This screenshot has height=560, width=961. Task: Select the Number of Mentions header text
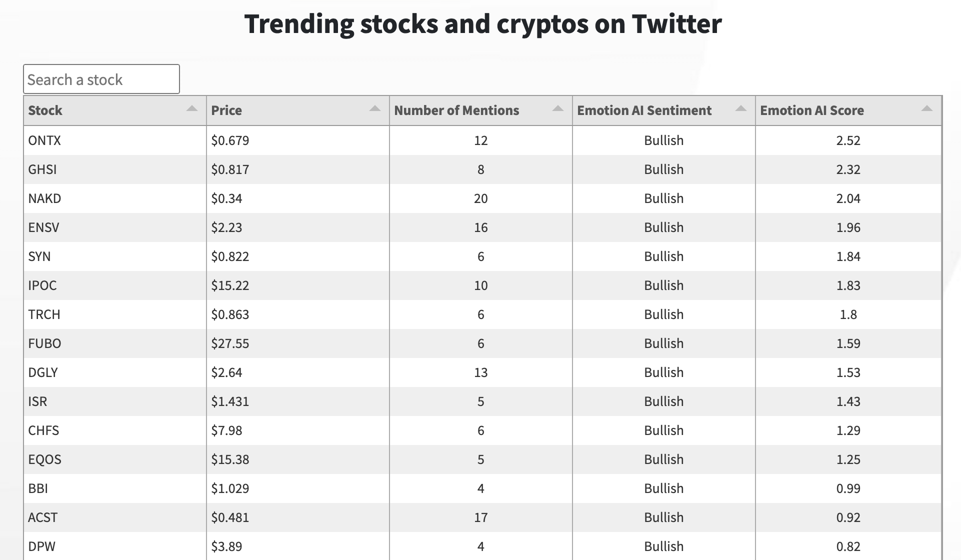point(456,110)
